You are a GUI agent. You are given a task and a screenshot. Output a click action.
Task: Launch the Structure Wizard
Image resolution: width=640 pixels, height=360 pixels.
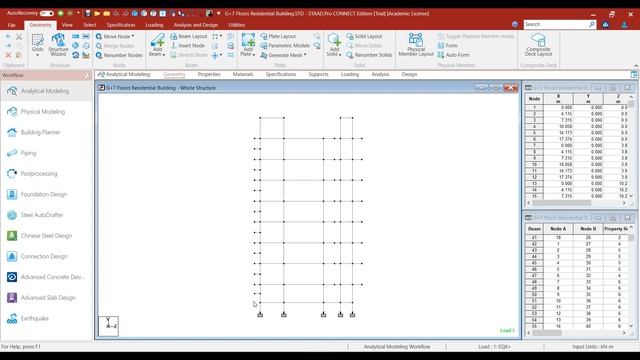[x=58, y=45]
